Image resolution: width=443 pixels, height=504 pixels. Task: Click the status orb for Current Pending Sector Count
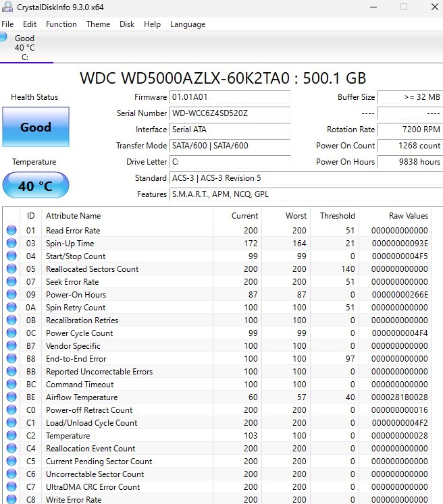(x=11, y=461)
